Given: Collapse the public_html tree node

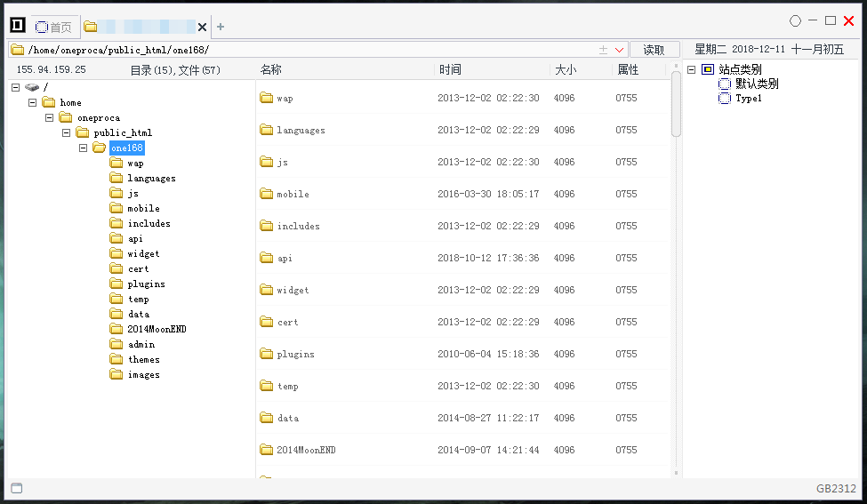Looking at the screenshot, I should click(x=67, y=132).
